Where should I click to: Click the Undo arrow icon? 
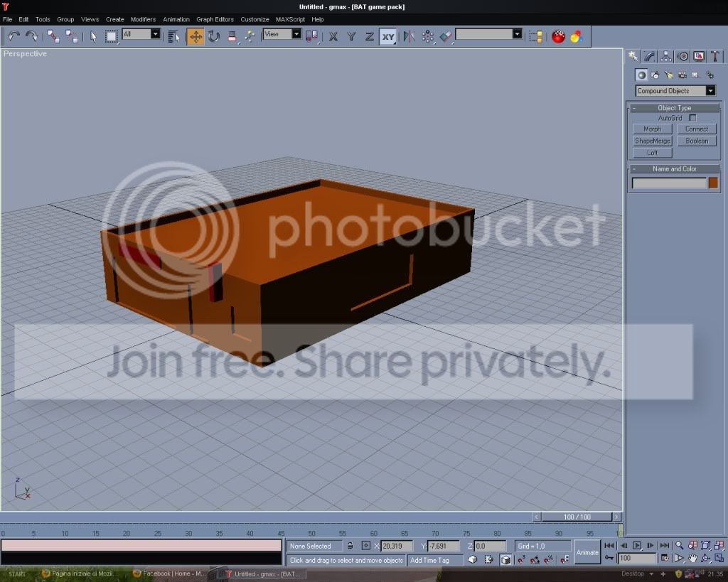coord(14,36)
